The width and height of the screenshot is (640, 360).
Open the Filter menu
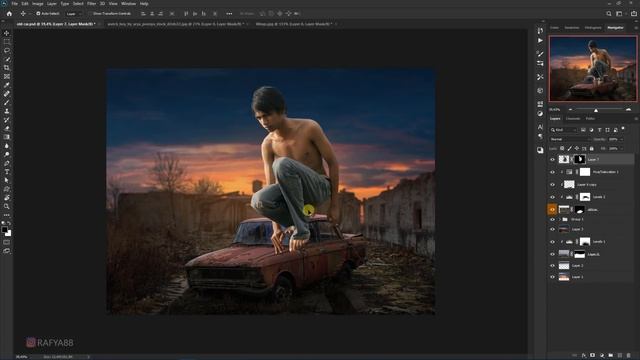pos(91,4)
